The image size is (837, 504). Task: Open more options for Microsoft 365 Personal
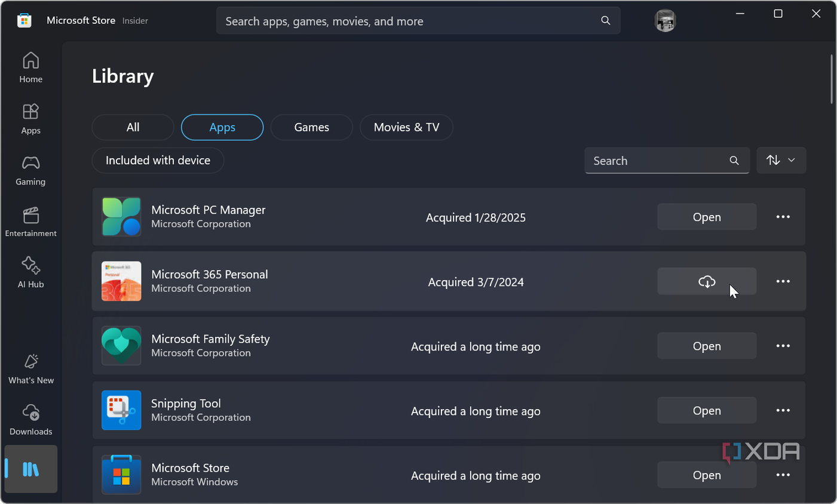(x=783, y=281)
